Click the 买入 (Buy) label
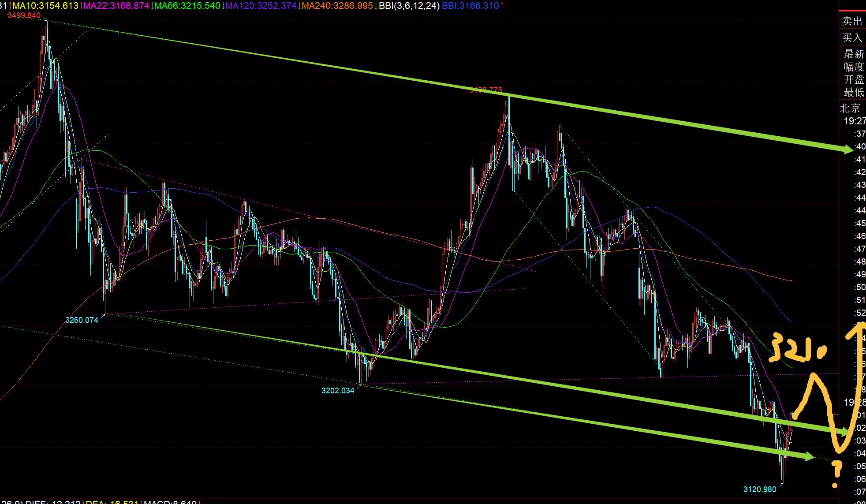 (x=852, y=38)
